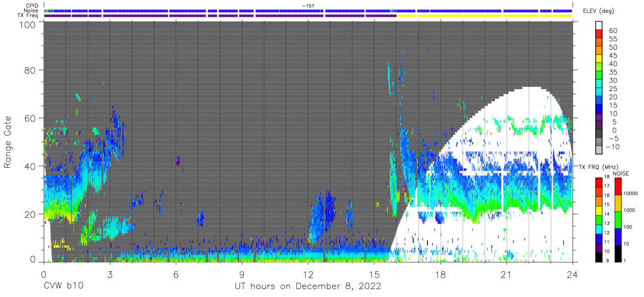
Task: Click the '-157' CPID value
Action: tap(308, 5)
